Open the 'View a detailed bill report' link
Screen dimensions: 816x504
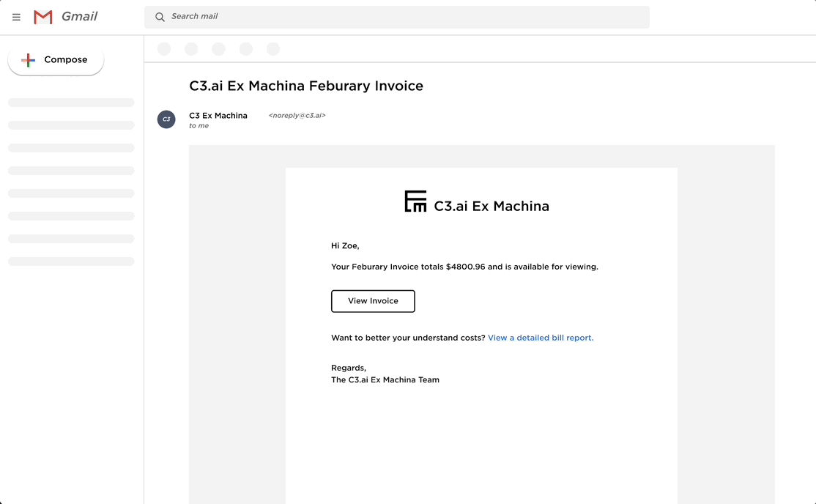tap(540, 338)
